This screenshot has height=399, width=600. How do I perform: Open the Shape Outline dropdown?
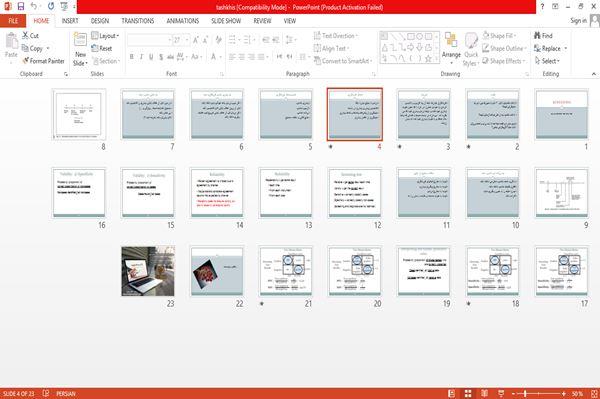click(504, 48)
